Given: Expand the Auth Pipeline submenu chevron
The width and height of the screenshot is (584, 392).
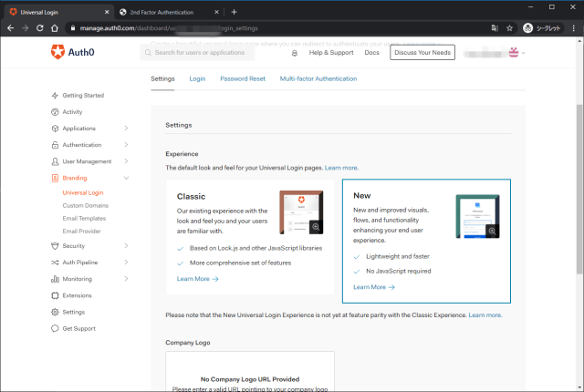Looking at the screenshot, I should point(126,263).
